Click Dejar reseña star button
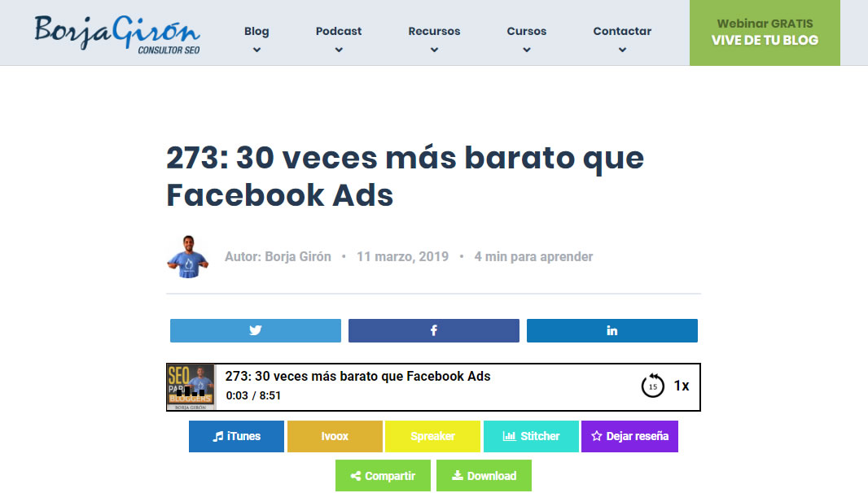868x493 pixels. pyautogui.click(x=629, y=436)
